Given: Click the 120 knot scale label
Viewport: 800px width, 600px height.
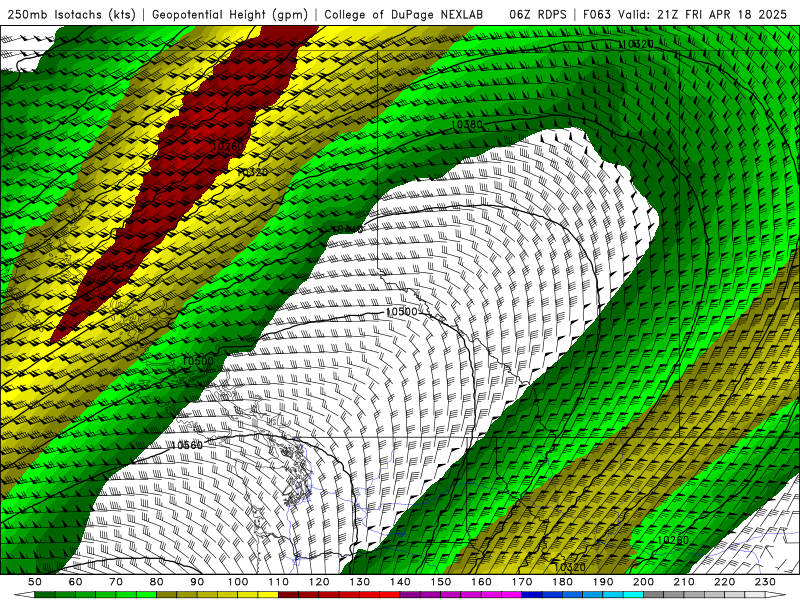Looking at the screenshot, I should pos(319,582).
